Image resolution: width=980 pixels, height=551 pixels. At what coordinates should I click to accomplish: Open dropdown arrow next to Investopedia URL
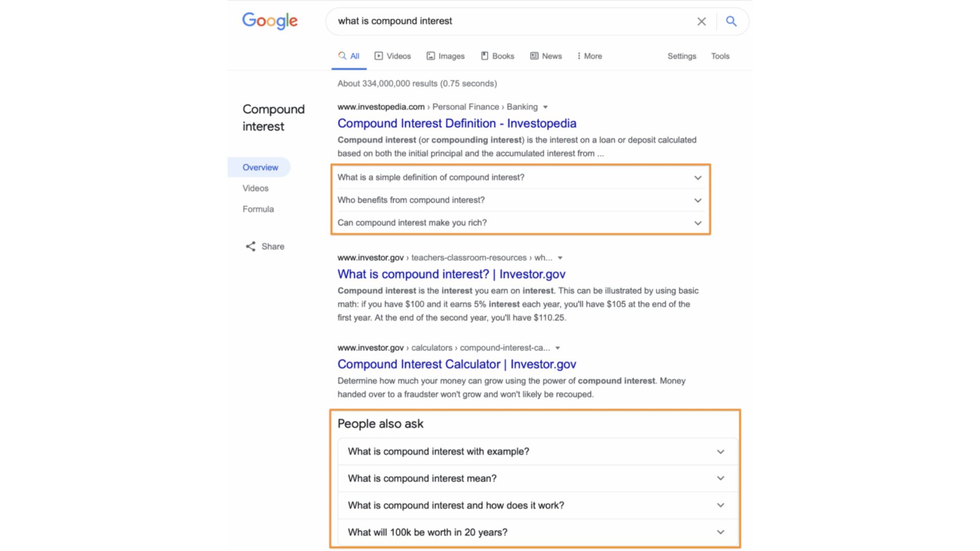(546, 107)
